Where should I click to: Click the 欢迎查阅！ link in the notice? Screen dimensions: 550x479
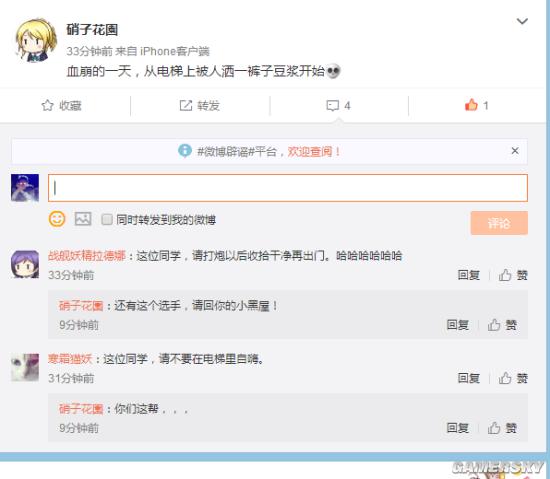click(314, 152)
